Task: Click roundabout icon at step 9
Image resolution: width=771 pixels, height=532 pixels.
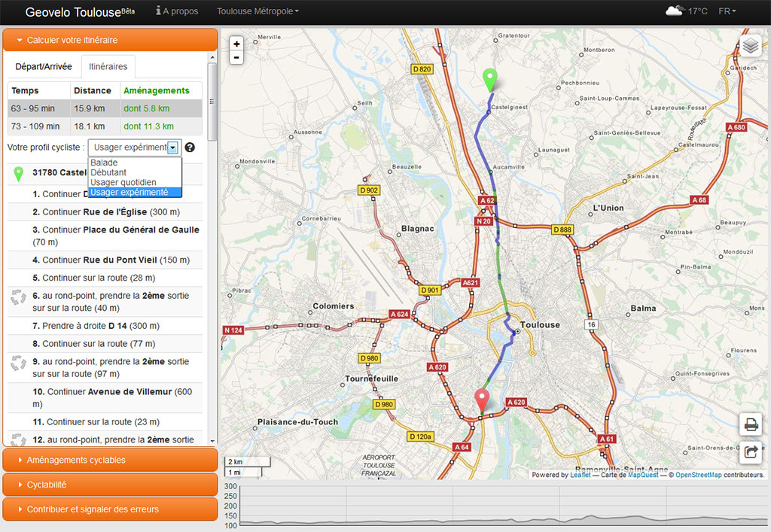Action: (18, 363)
